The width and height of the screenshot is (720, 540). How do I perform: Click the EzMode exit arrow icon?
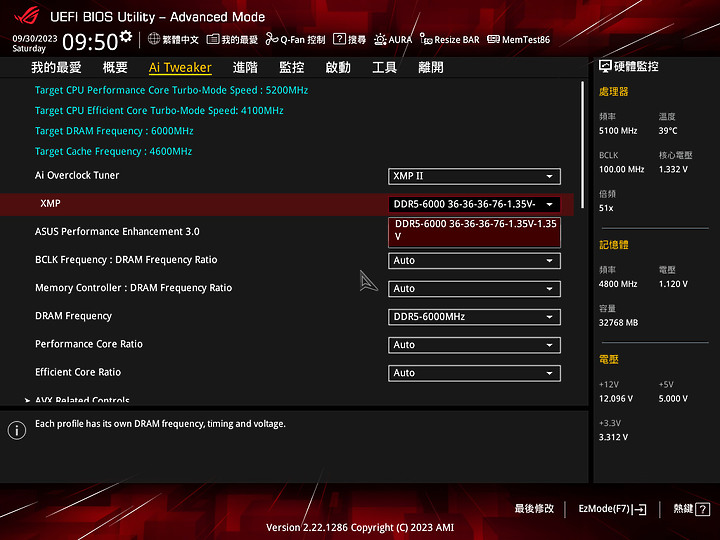tap(639, 509)
